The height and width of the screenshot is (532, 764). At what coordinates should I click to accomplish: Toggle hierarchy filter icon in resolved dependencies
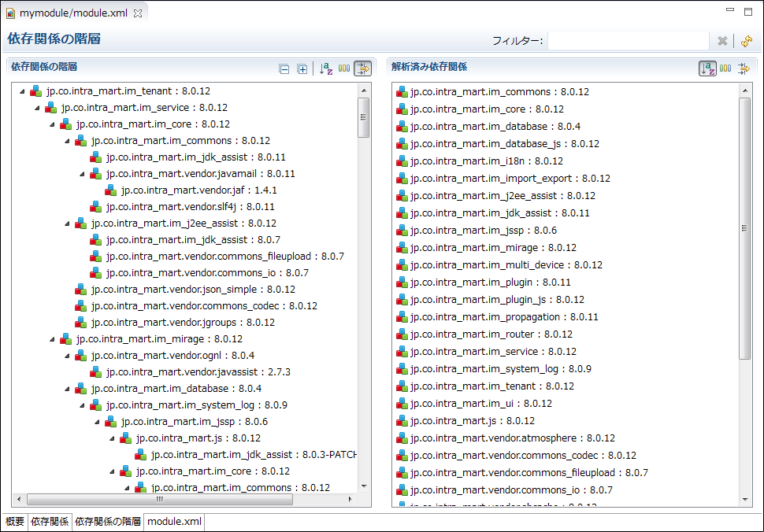(x=744, y=68)
